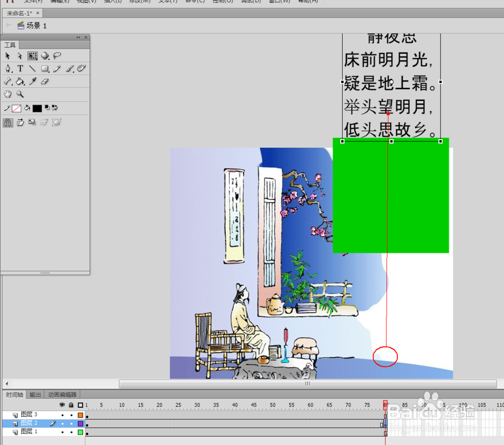Open the stroke color swatch
The height and width of the screenshot is (445, 504).
click(17, 108)
